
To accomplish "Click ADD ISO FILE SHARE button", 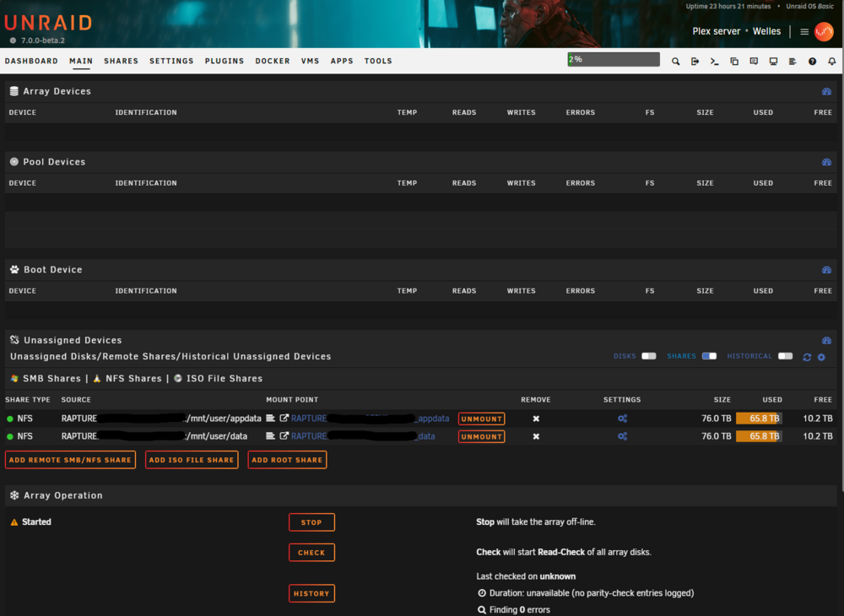I will click(192, 460).
